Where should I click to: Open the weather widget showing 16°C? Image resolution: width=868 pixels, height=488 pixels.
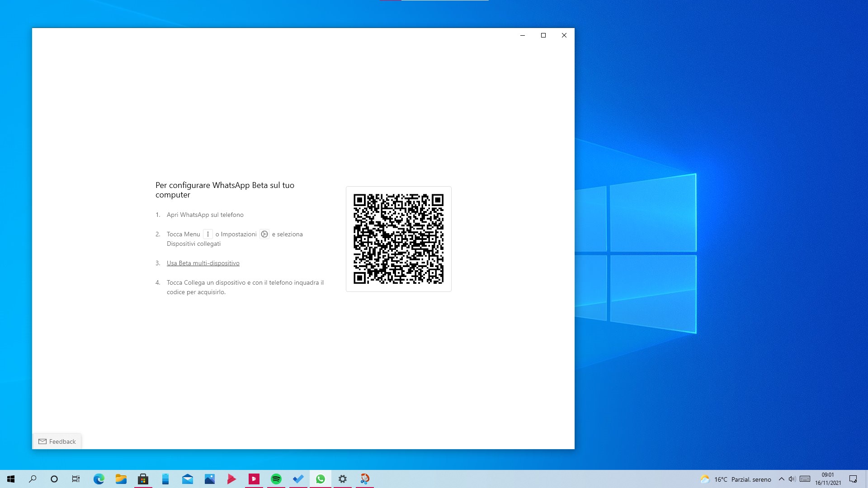click(x=736, y=479)
